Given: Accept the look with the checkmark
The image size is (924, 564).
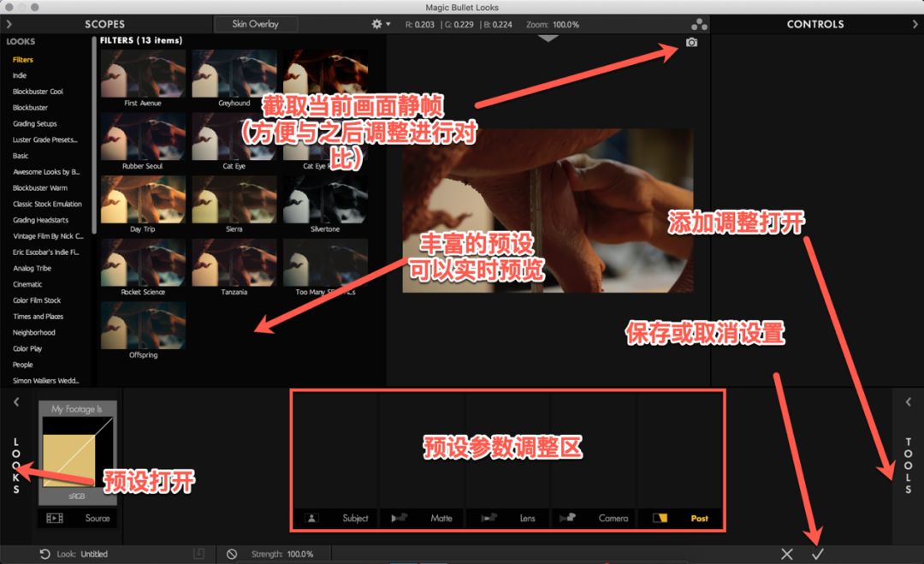Looking at the screenshot, I should [x=817, y=554].
